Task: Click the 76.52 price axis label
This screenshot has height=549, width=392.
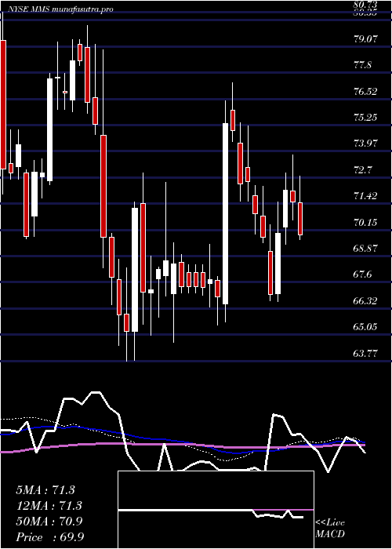Action: (x=365, y=92)
